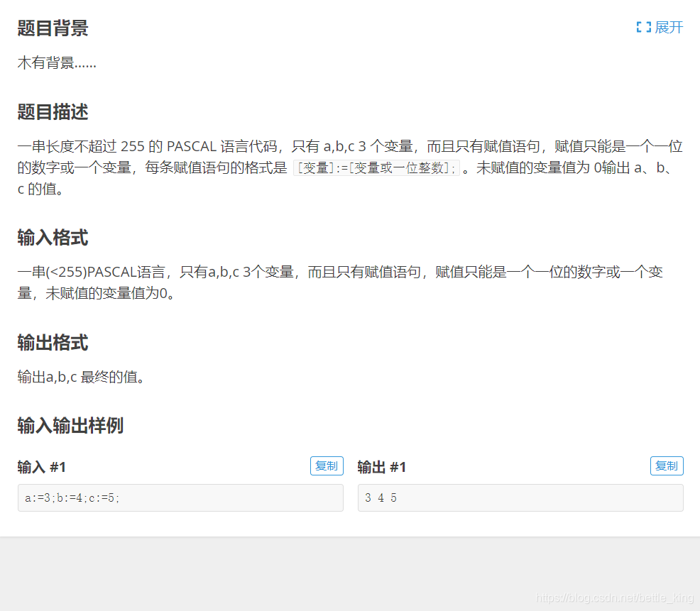Click the 输入 #1 label
This screenshot has height=611, width=700.
(41, 467)
